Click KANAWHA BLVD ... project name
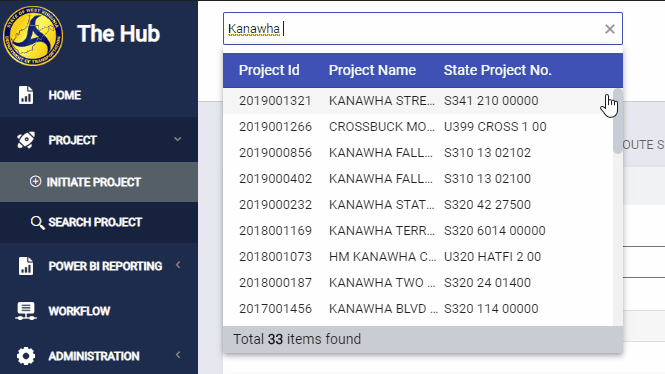665x374 pixels. [383, 309]
